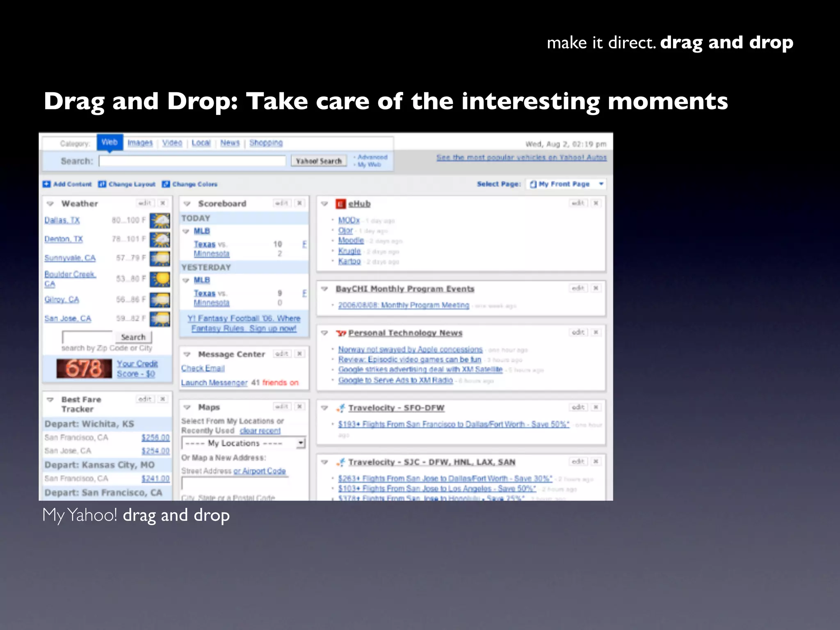Click Boulder Creek sunny weather icon
Screen dimensions: 840x630
pos(160,279)
